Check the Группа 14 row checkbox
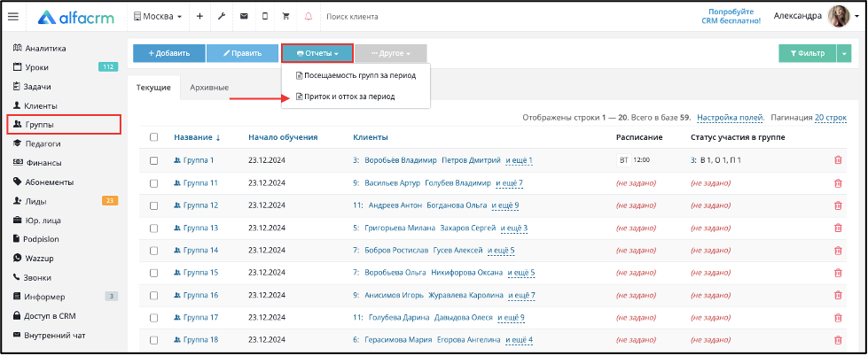The height and width of the screenshot is (356, 868). click(x=154, y=250)
